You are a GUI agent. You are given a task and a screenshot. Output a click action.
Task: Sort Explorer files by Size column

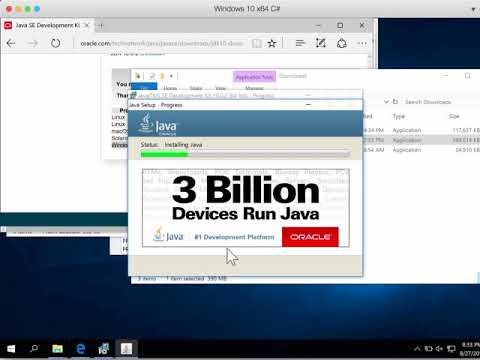[x=454, y=116]
